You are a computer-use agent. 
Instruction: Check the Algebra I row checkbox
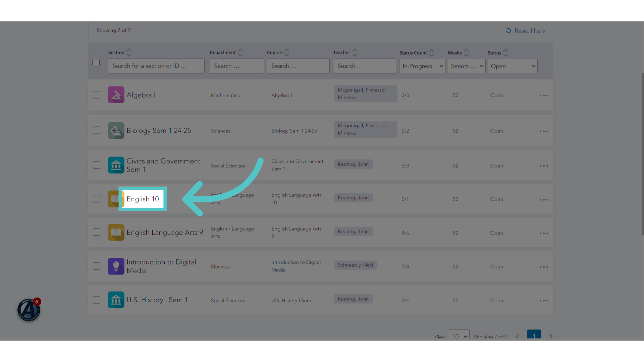click(97, 95)
